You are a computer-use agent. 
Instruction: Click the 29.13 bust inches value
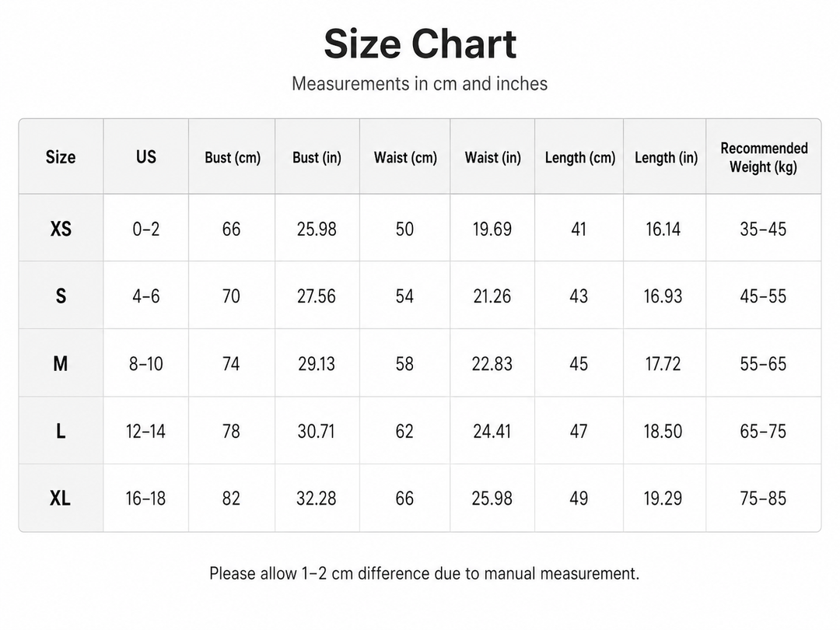coord(316,364)
